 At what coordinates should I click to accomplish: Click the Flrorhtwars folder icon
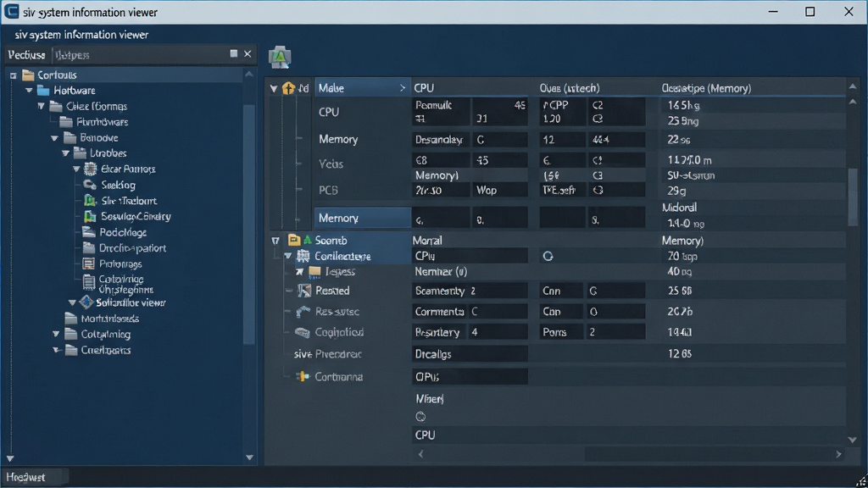click(x=66, y=122)
